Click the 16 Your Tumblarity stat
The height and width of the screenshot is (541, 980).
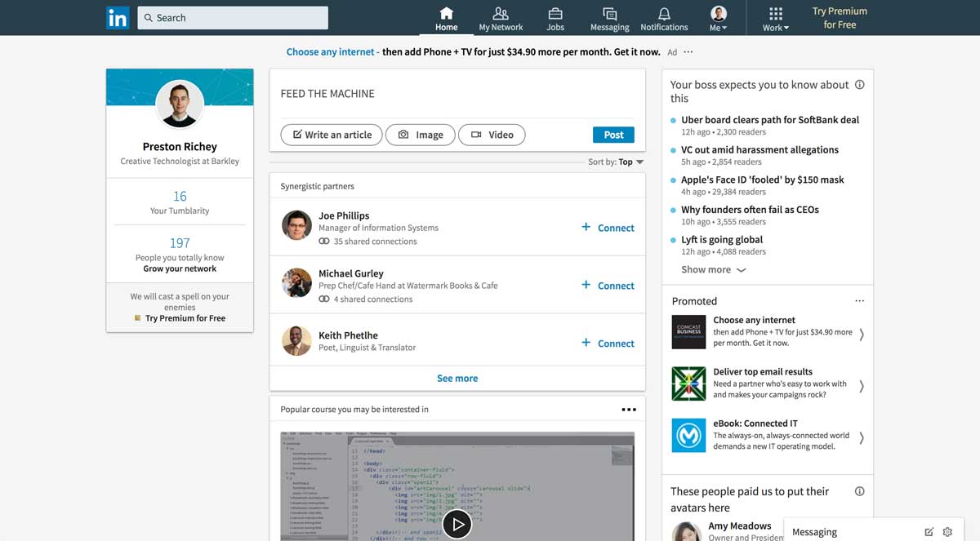coord(180,202)
